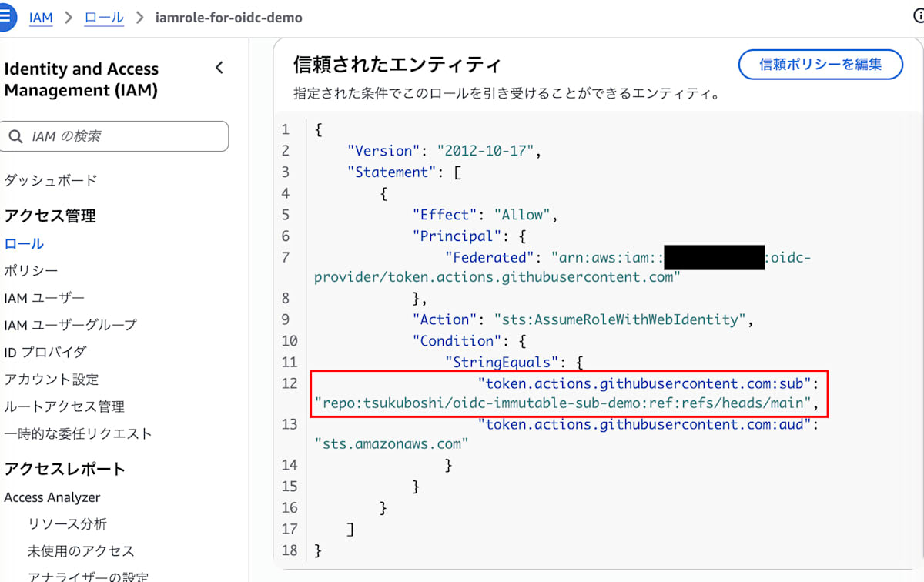
Task: Click the githubusercontent.com:aud key text
Action: (646, 423)
